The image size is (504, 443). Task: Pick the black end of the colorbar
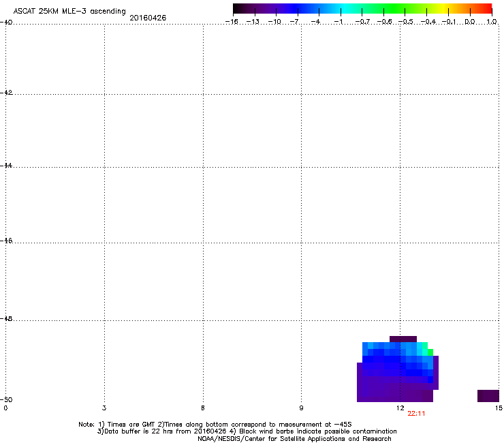pos(238,8)
